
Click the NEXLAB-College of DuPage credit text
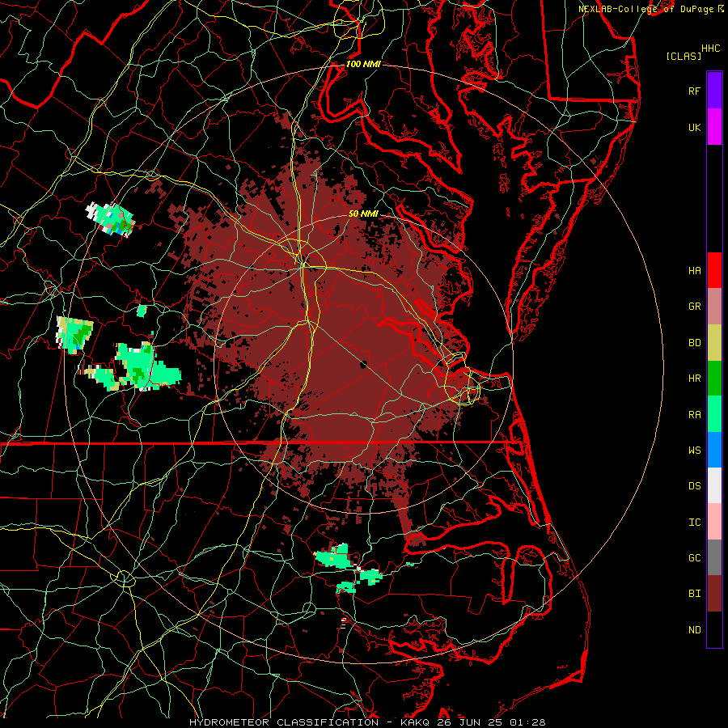(x=645, y=9)
